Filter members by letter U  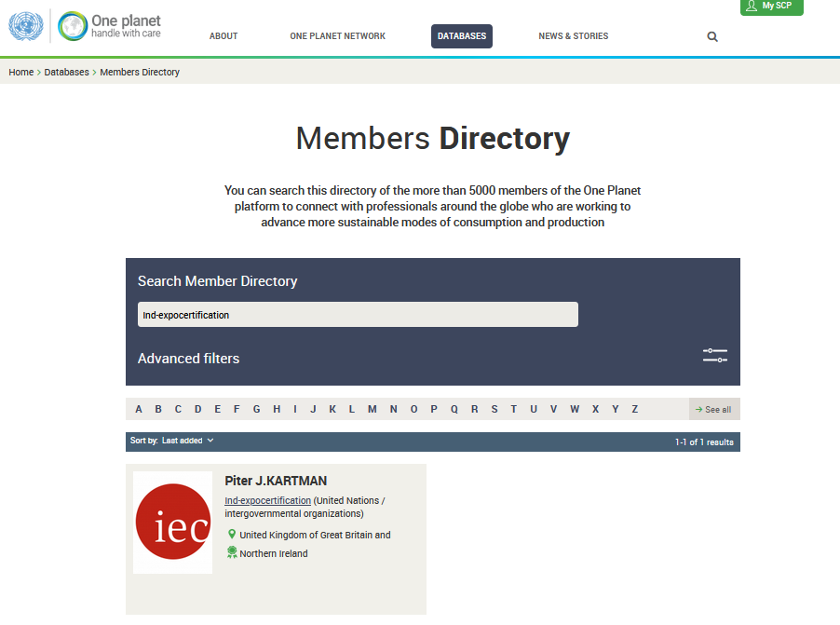pos(534,409)
